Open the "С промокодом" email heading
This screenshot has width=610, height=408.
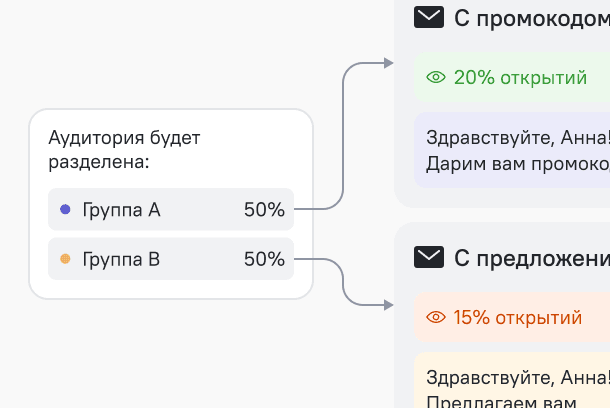(x=530, y=18)
